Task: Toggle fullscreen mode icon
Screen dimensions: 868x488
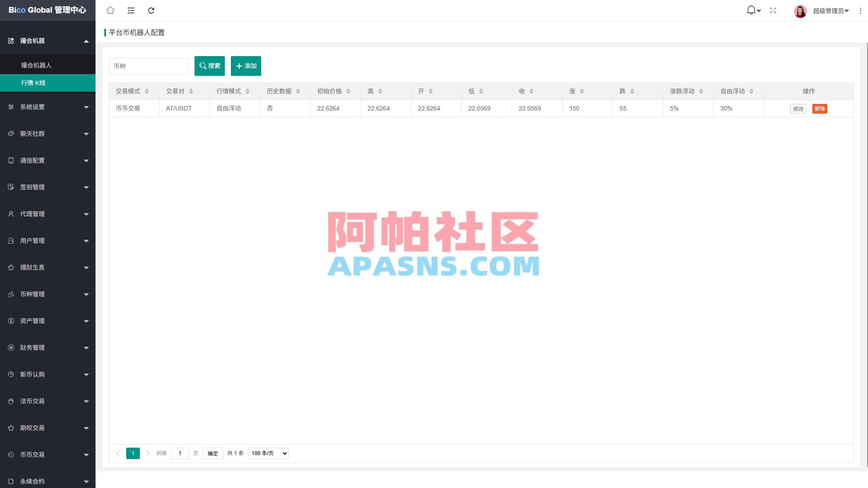Action: pos(773,10)
